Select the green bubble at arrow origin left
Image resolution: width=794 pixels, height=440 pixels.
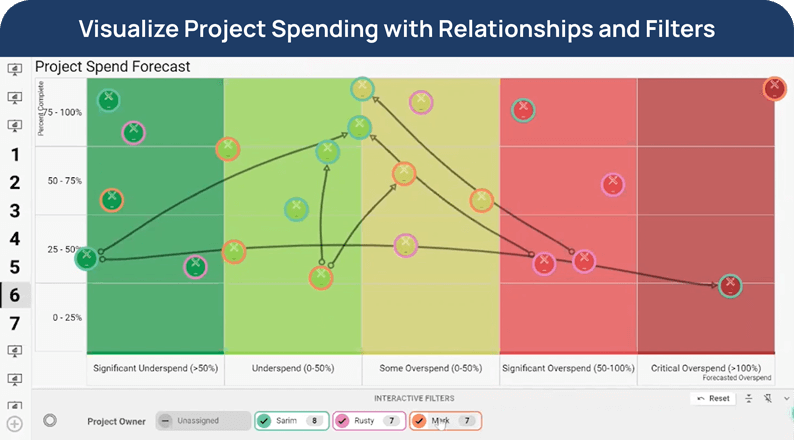point(87,258)
